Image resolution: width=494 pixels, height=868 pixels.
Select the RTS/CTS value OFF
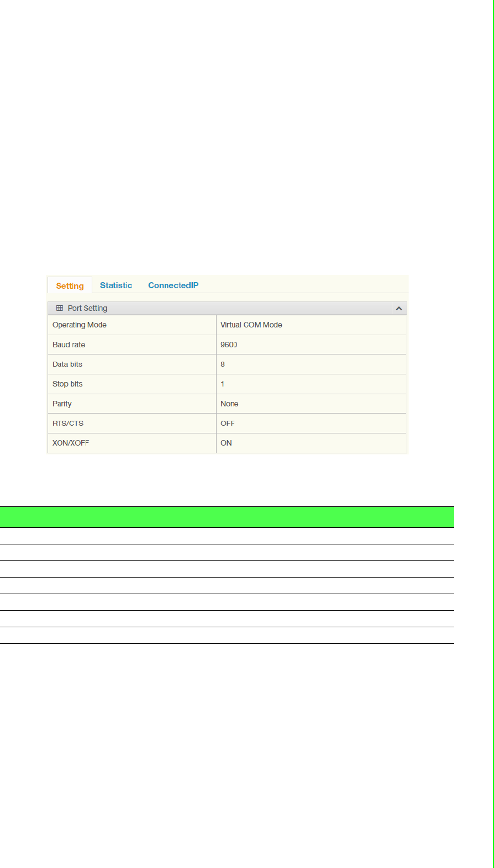228,424
